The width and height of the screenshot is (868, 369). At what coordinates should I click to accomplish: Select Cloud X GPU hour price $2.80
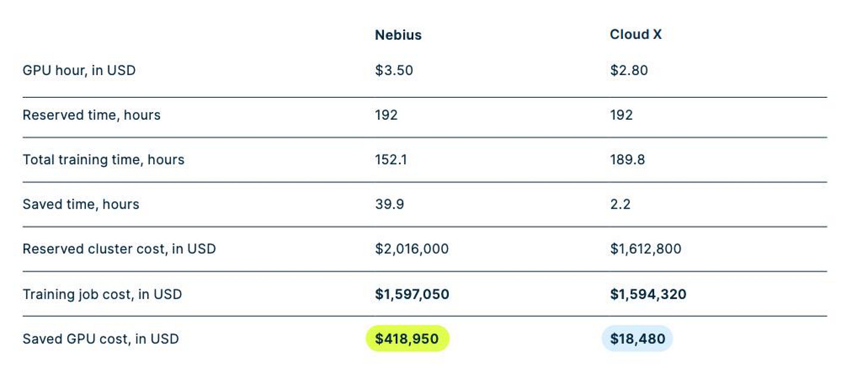click(628, 70)
